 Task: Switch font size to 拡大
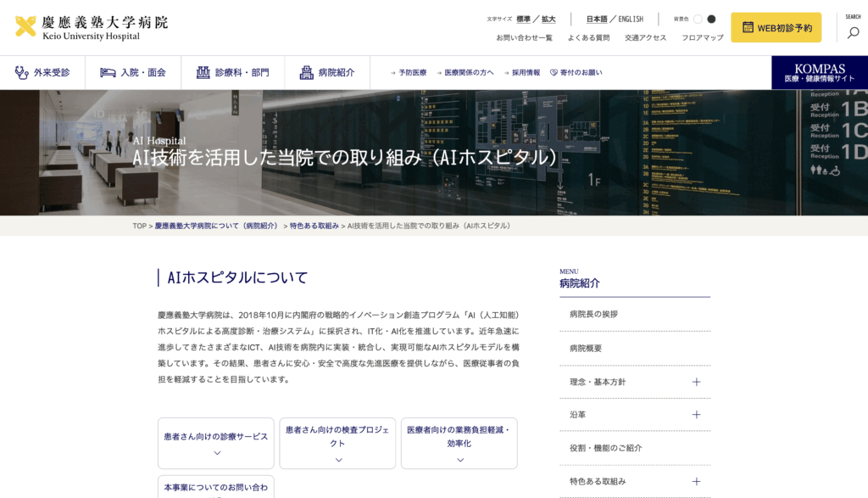click(548, 19)
